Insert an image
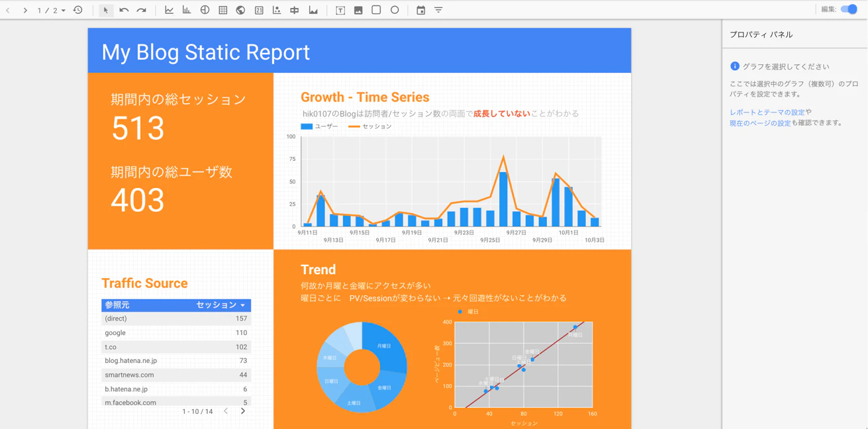The width and height of the screenshot is (868, 429). pos(358,10)
